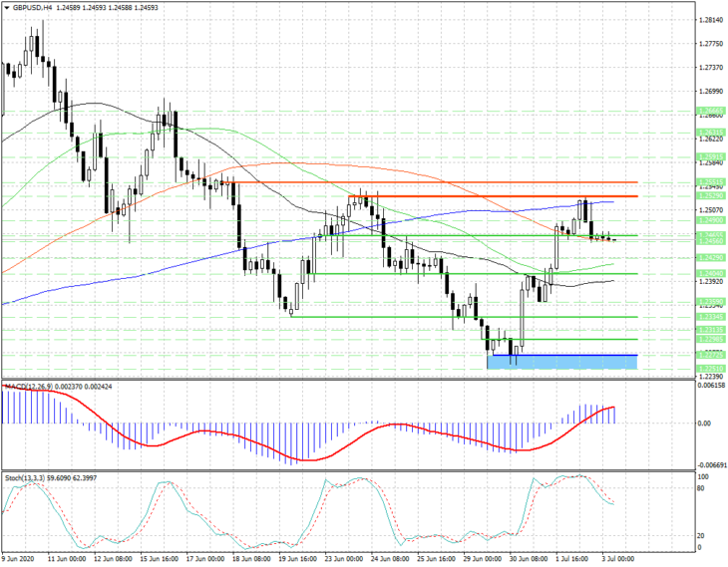Select the 1.24900 green price level tag
This screenshot has width=728, height=567.
pos(711,220)
